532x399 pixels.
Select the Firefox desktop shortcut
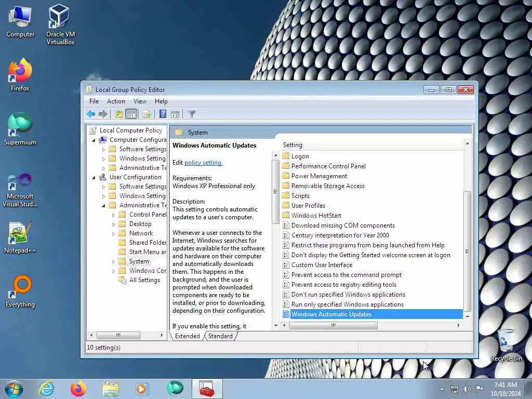coord(20,75)
